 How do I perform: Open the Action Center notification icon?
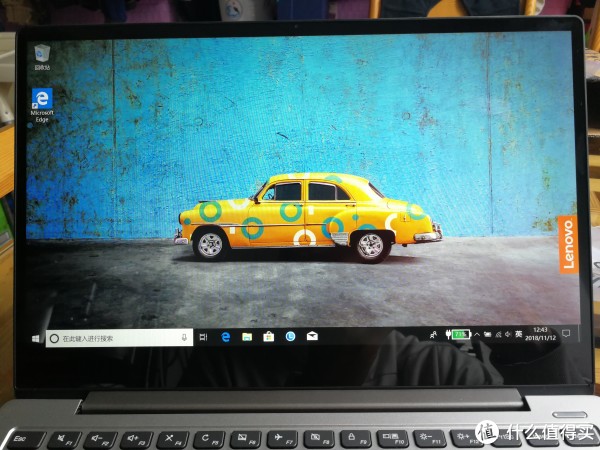coord(566,333)
